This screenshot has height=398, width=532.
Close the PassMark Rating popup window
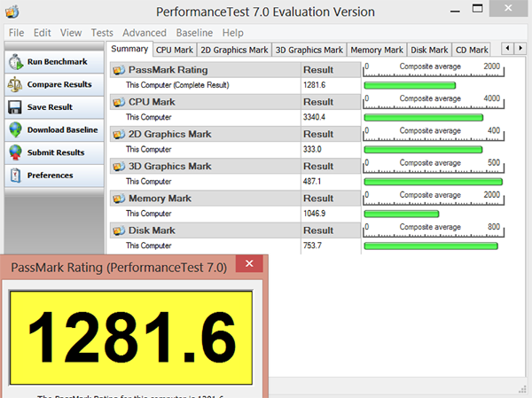pyautogui.click(x=249, y=263)
